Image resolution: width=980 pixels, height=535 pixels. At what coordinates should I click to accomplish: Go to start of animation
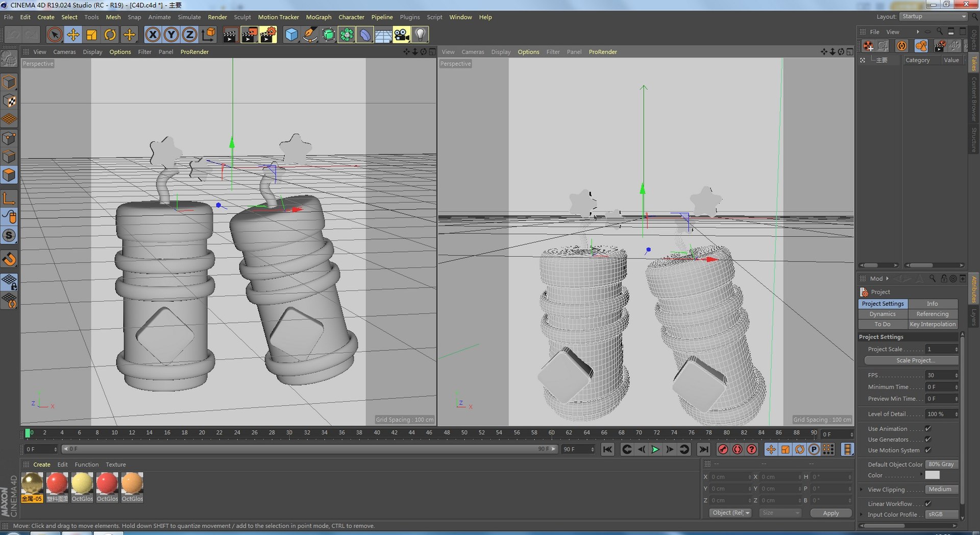607,449
